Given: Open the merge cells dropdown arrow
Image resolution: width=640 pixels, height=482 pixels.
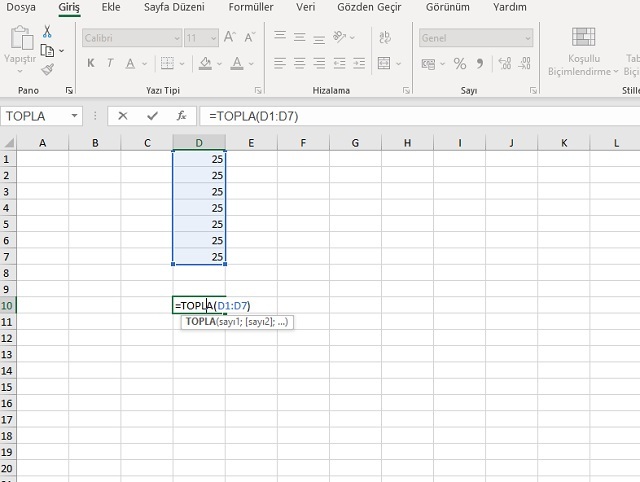Looking at the screenshot, I should click(x=398, y=64).
